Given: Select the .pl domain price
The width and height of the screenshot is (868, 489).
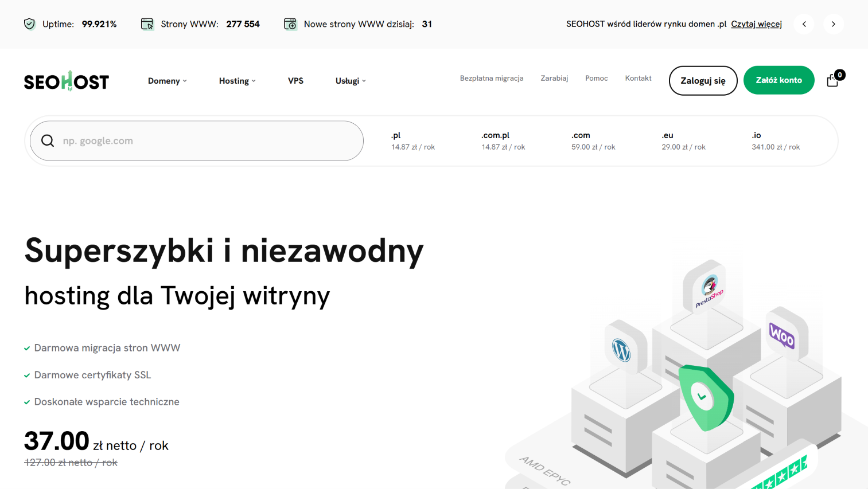Looking at the screenshot, I should 413,141.
